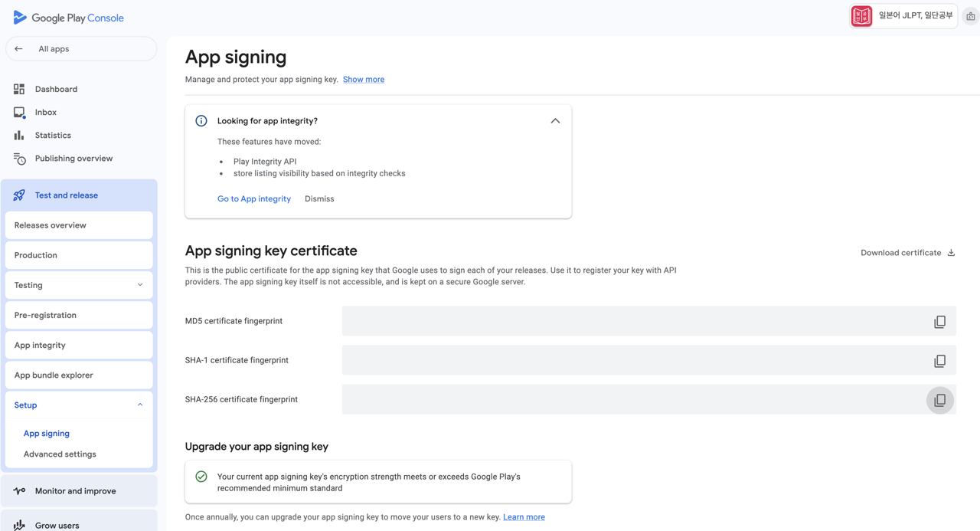Click the Test and release rocket icon
This screenshot has height=531, width=980.
click(x=18, y=195)
